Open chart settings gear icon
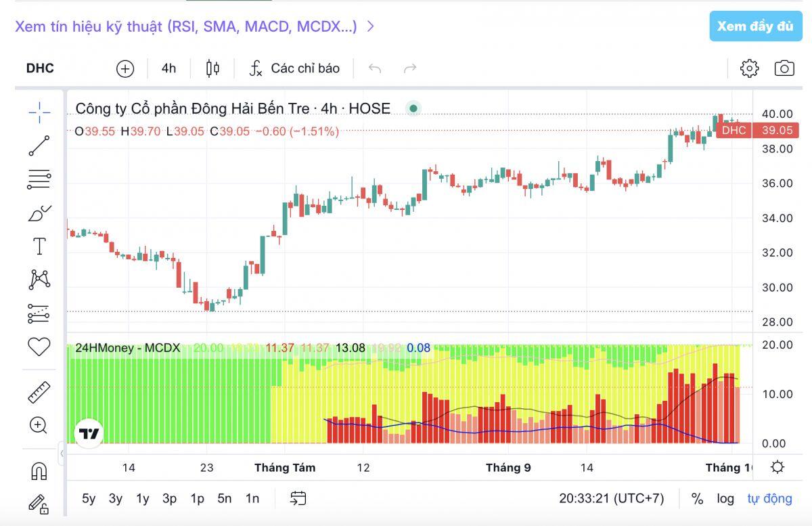 pyautogui.click(x=749, y=68)
